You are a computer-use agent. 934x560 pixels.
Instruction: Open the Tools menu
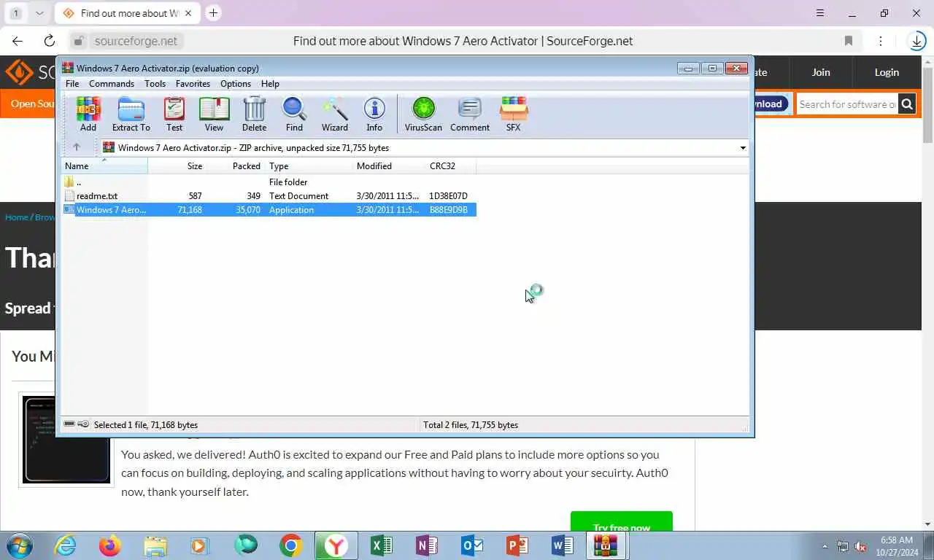click(x=155, y=84)
